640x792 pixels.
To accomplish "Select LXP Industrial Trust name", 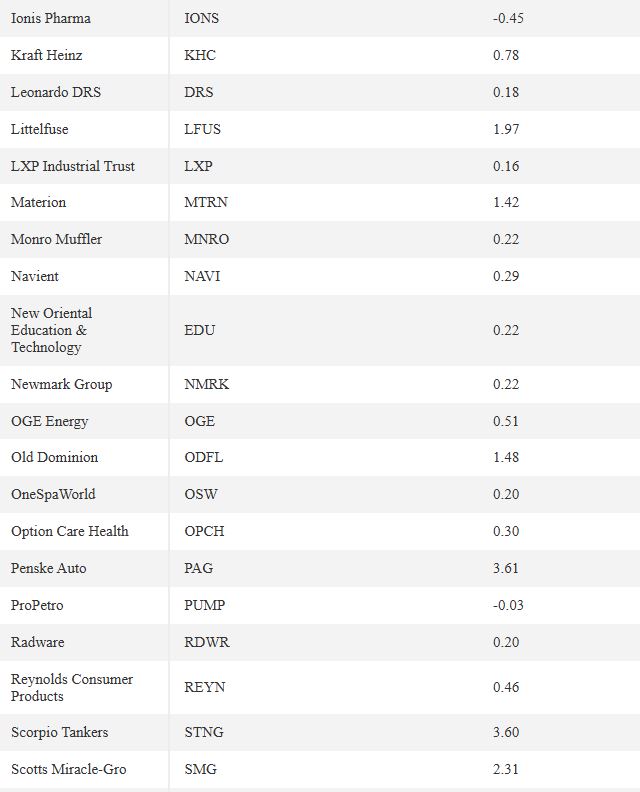I will pyautogui.click(x=73, y=166).
